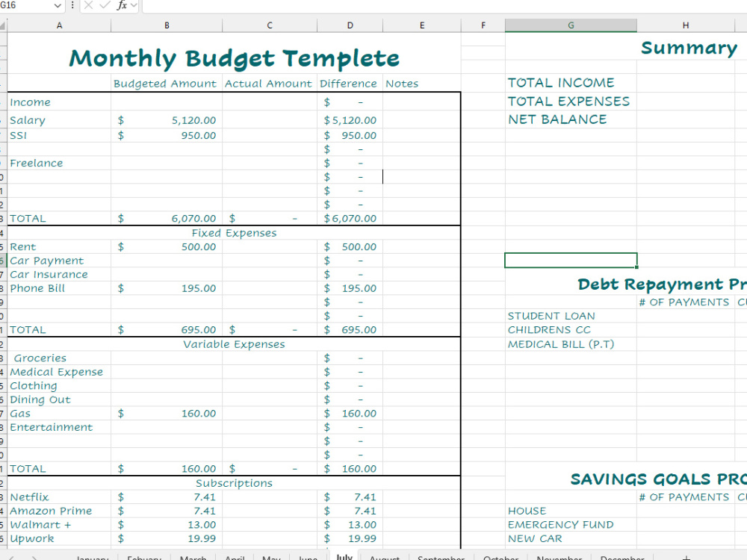
Task: Select the SSI budgeted 950.00 cell
Action: [167, 135]
